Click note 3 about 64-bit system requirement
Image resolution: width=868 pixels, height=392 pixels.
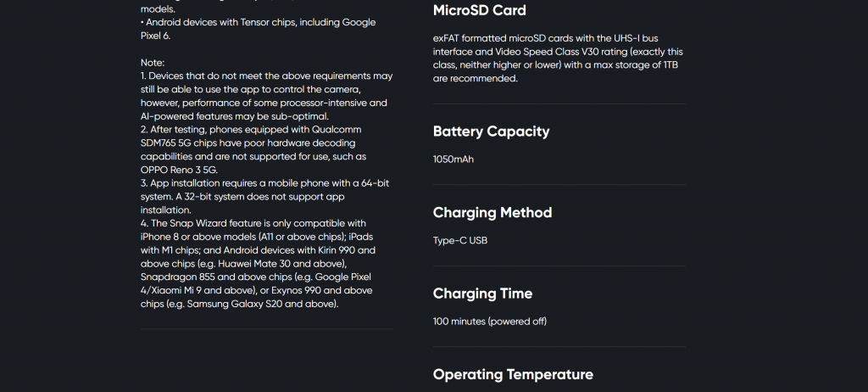click(x=264, y=196)
